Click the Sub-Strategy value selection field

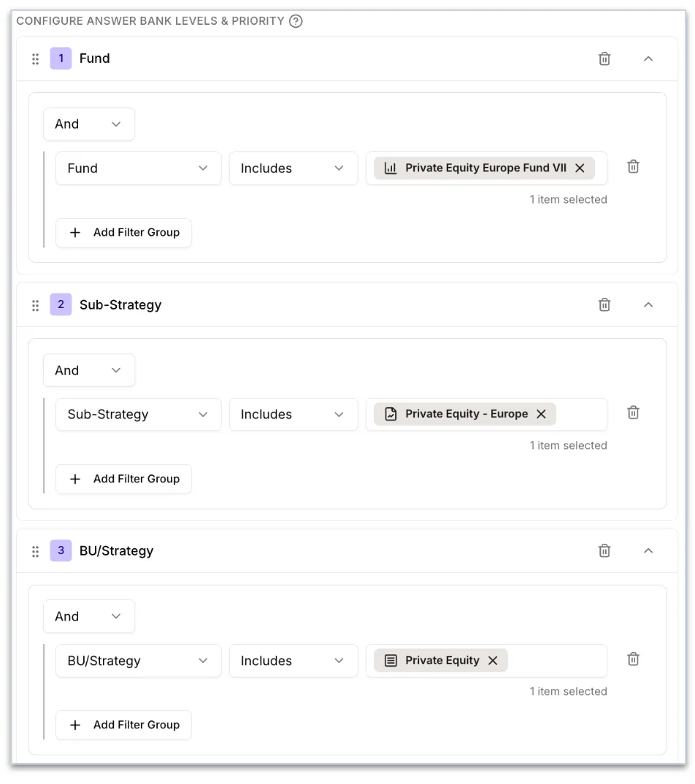click(486, 415)
